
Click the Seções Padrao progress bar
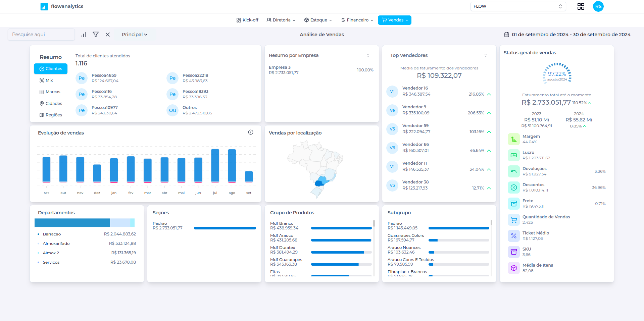(225, 228)
